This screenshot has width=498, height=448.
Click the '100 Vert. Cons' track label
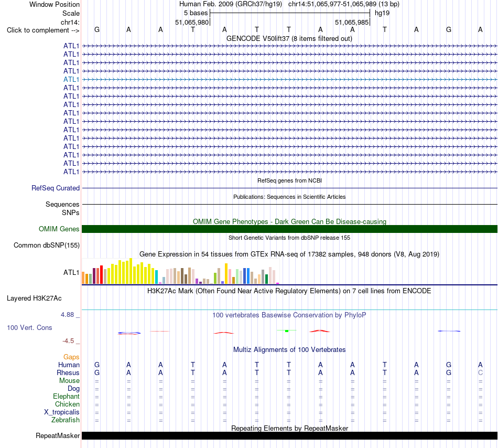(29, 327)
